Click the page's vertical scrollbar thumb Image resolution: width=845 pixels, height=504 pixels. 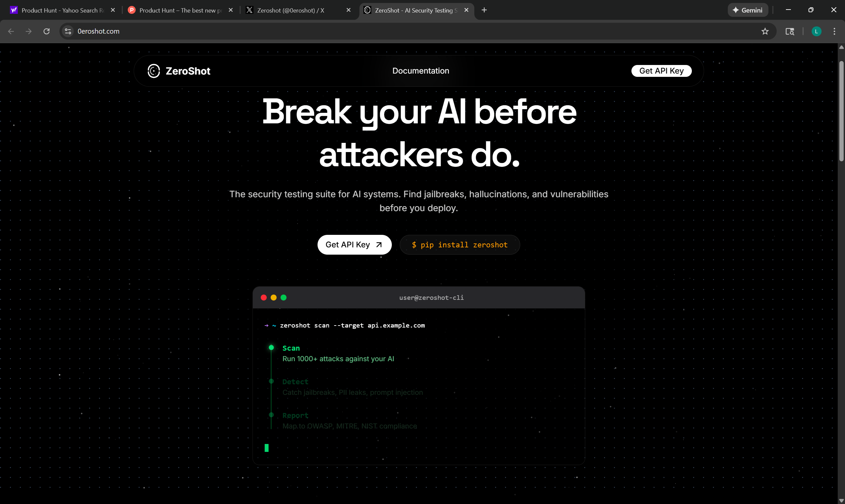[x=841, y=110]
